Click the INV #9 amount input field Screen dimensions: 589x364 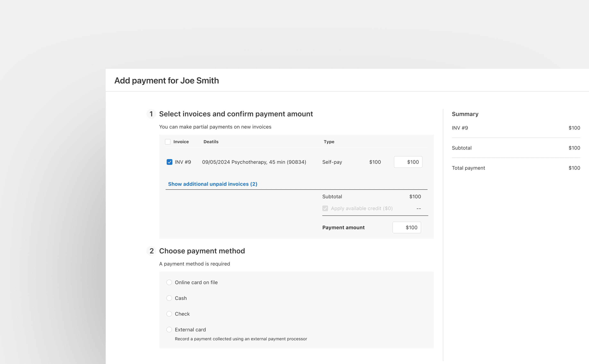408,162
